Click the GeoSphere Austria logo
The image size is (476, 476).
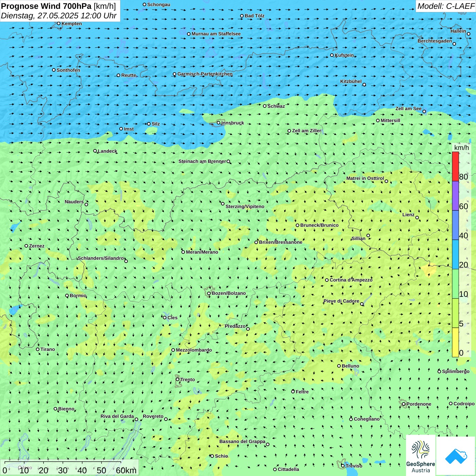point(421,456)
